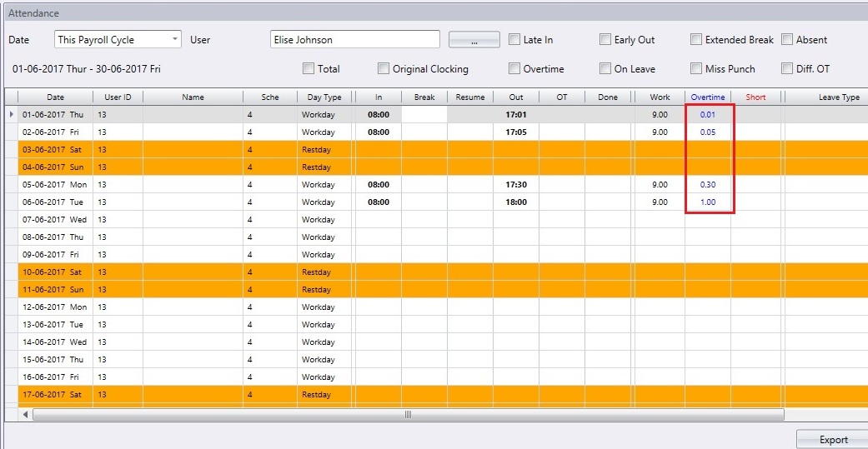868x449 pixels.
Task: Click the Name column header
Action: coord(193,97)
